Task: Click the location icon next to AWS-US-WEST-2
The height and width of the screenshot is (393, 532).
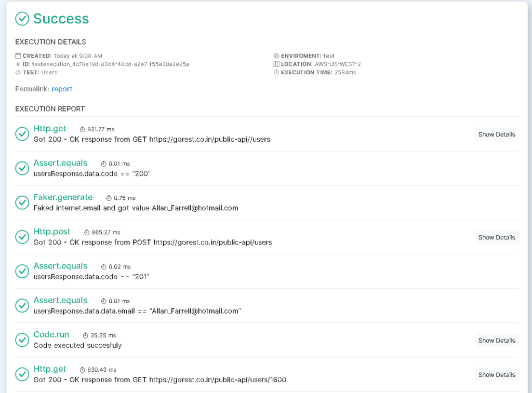Action: (276, 64)
